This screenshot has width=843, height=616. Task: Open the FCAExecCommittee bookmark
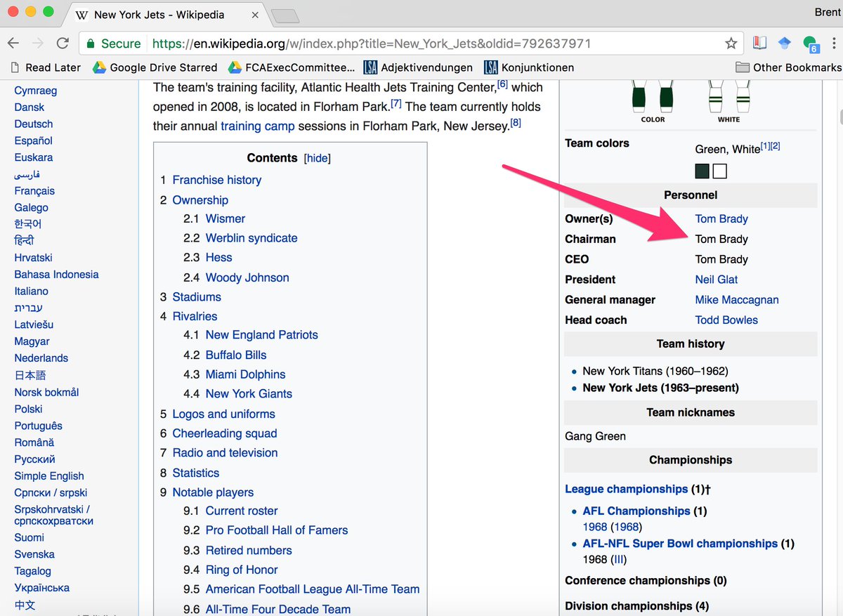pyautogui.click(x=292, y=67)
